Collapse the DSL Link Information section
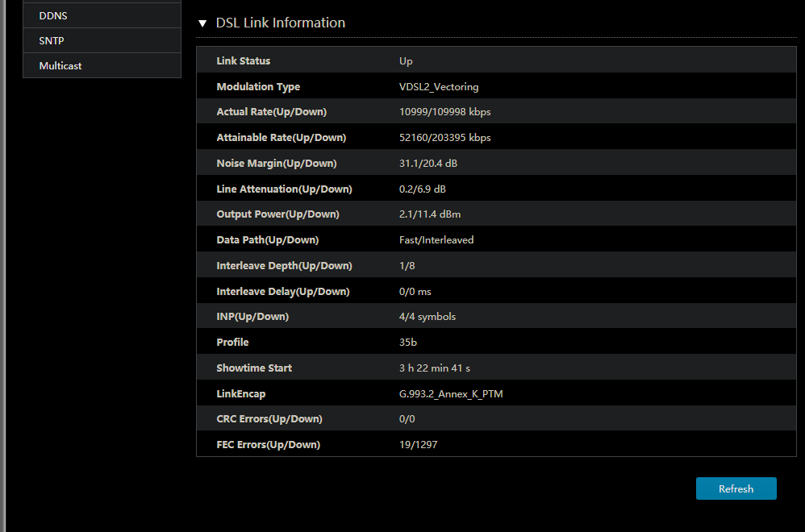This screenshot has height=532, width=805. (x=202, y=23)
